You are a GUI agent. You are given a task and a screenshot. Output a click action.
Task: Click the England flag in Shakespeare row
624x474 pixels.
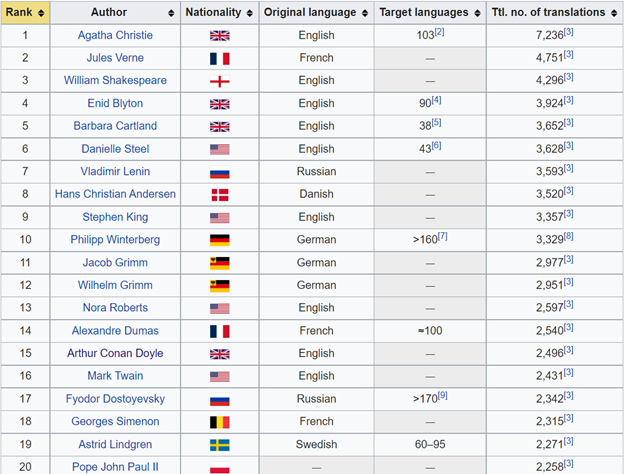tap(220, 82)
